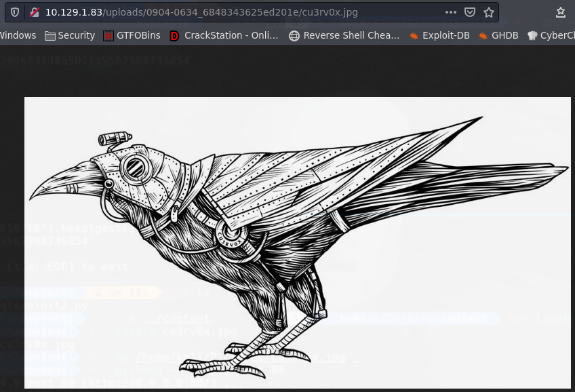The image size is (575, 392).
Task: Click the red CrackStation D favicon
Action: (x=174, y=35)
